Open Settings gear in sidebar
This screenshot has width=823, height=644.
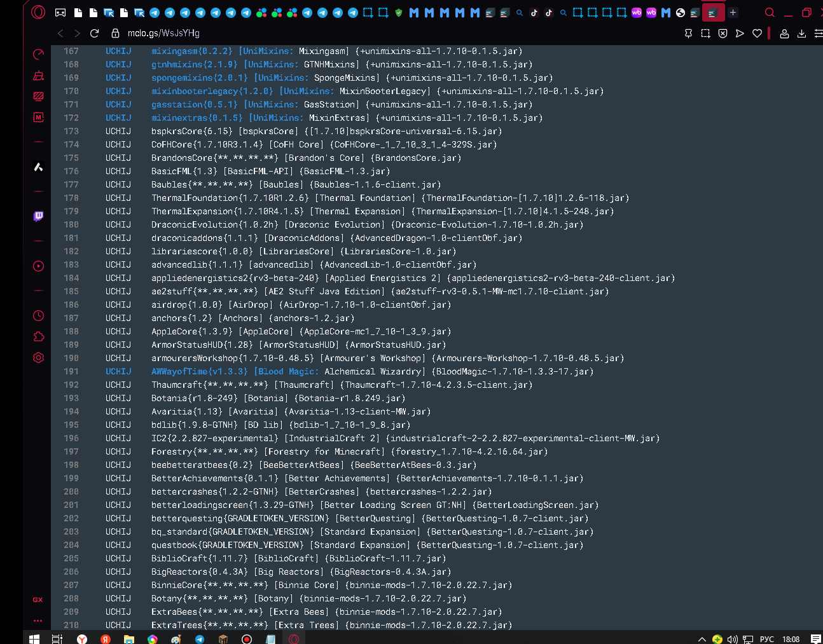click(x=38, y=358)
